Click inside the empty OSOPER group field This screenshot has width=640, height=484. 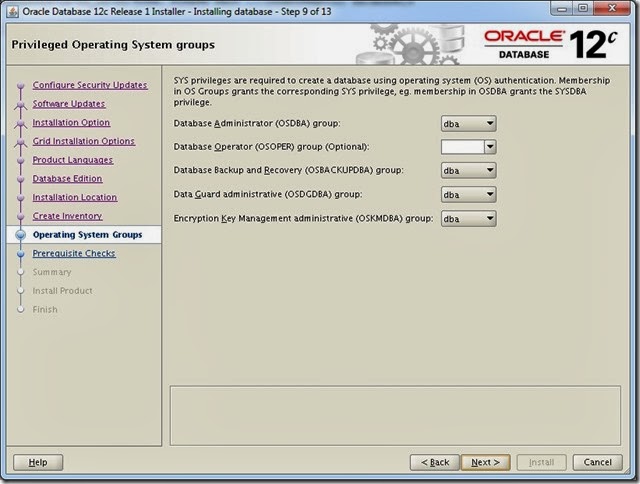tap(463, 147)
